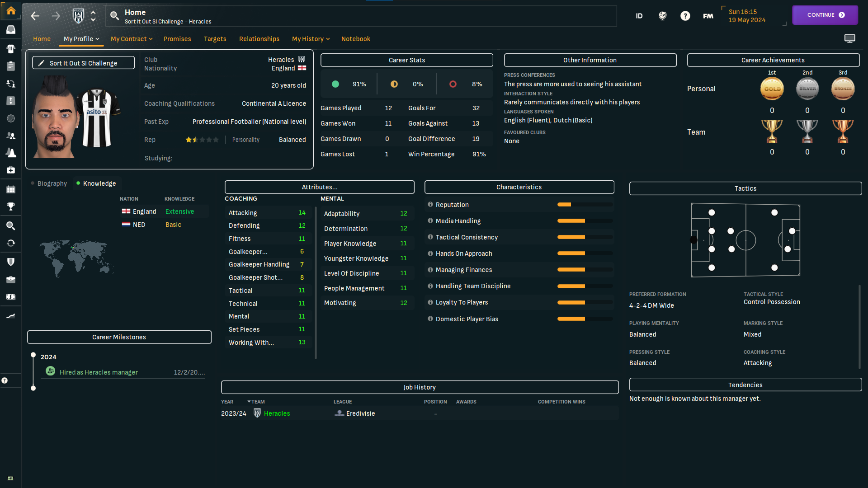Image resolution: width=868 pixels, height=488 pixels.
Task: Open the Finances money icon
Action: (x=11, y=297)
